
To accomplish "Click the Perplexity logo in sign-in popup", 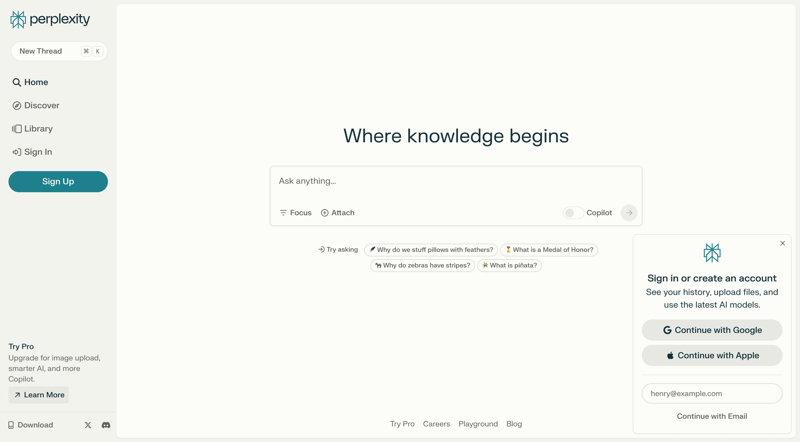I will point(712,253).
